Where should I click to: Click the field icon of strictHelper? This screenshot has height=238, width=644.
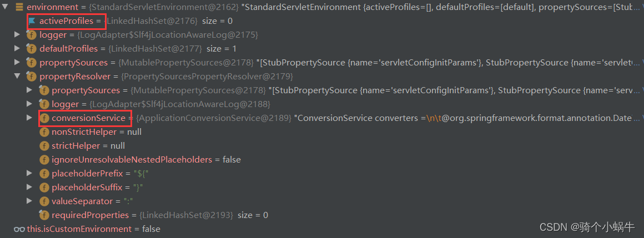point(44,146)
